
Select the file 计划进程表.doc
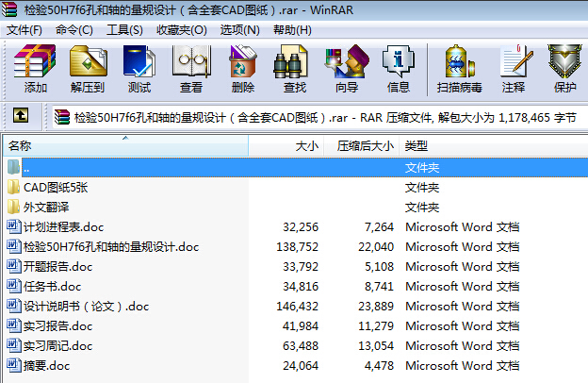tap(63, 227)
